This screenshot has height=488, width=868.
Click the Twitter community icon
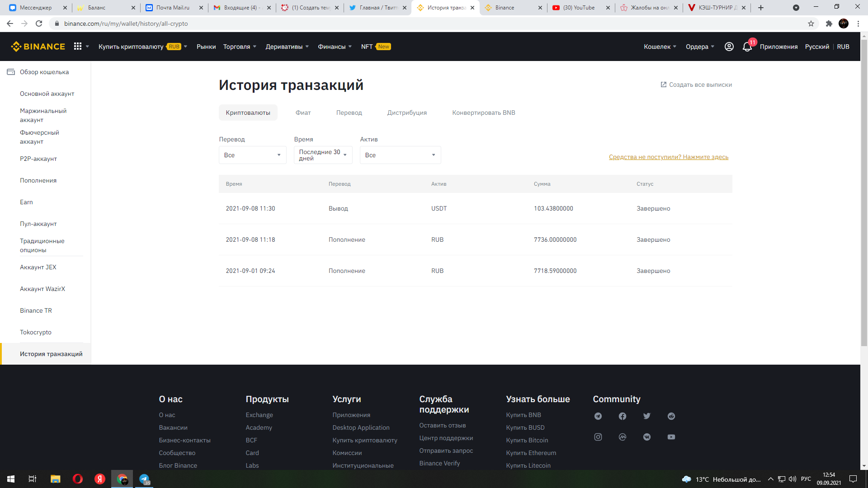tap(647, 416)
